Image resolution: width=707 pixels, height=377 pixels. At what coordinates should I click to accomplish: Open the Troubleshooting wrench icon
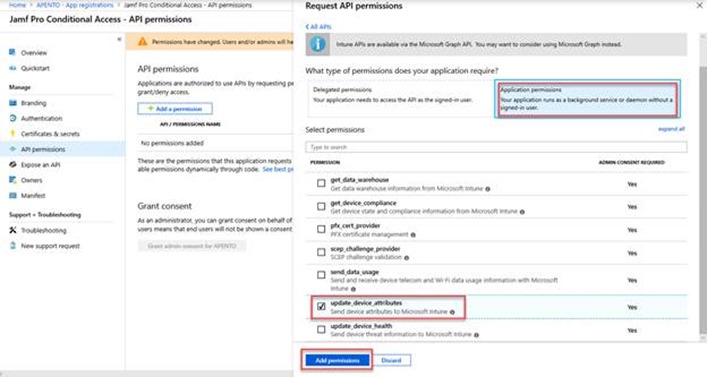tap(13, 230)
